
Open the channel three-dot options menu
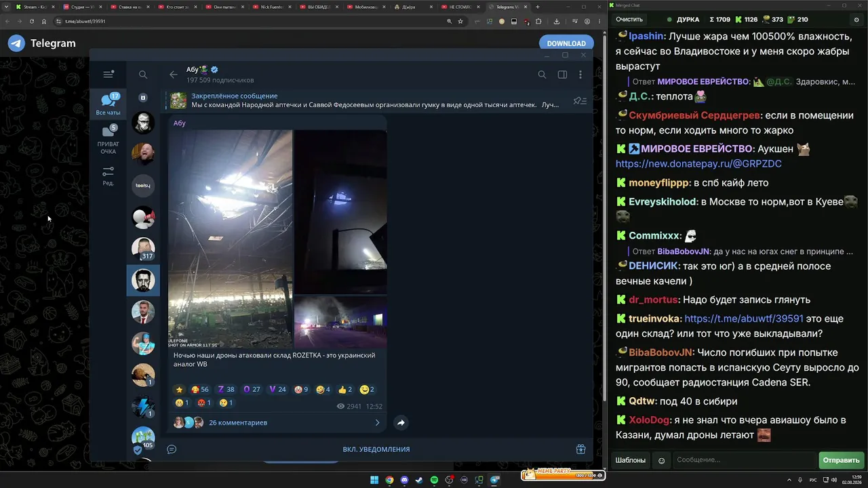coord(580,75)
